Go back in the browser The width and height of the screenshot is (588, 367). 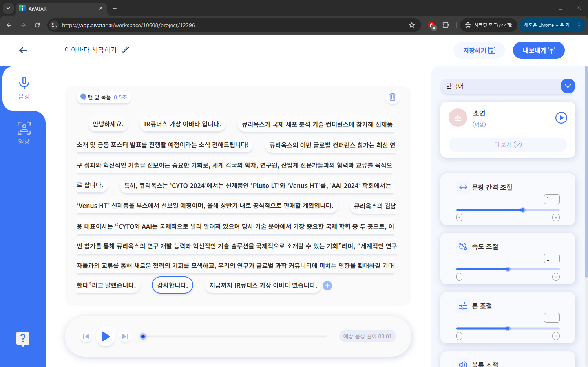coord(9,25)
